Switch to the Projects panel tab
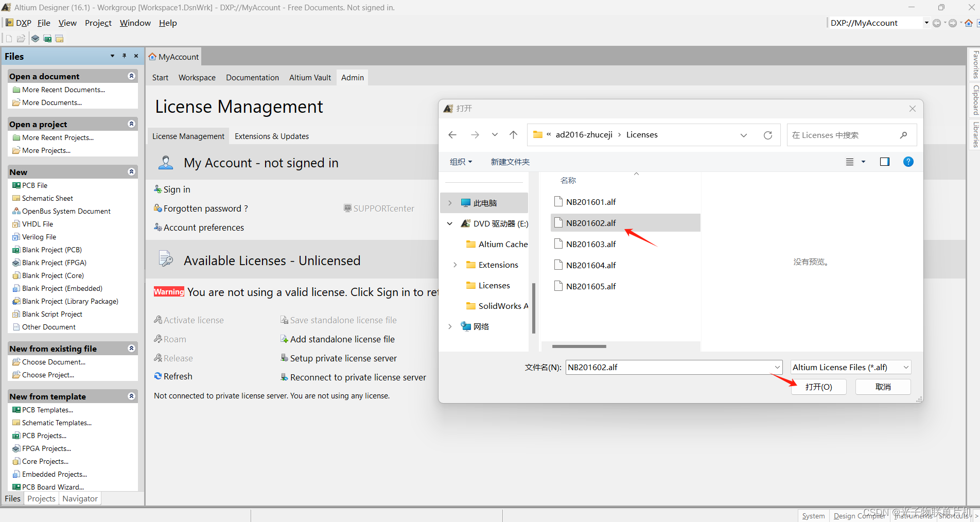This screenshot has height=522, width=980. 41,499
